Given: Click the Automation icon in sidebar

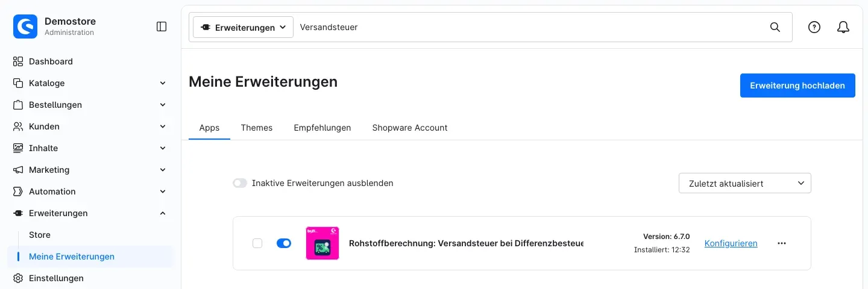Looking at the screenshot, I should pyautogui.click(x=18, y=191).
